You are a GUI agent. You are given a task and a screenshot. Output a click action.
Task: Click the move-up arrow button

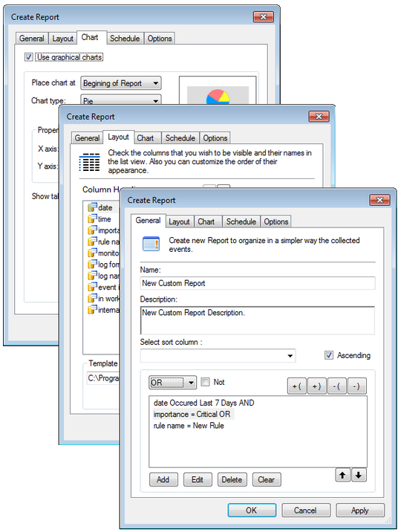click(x=342, y=475)
